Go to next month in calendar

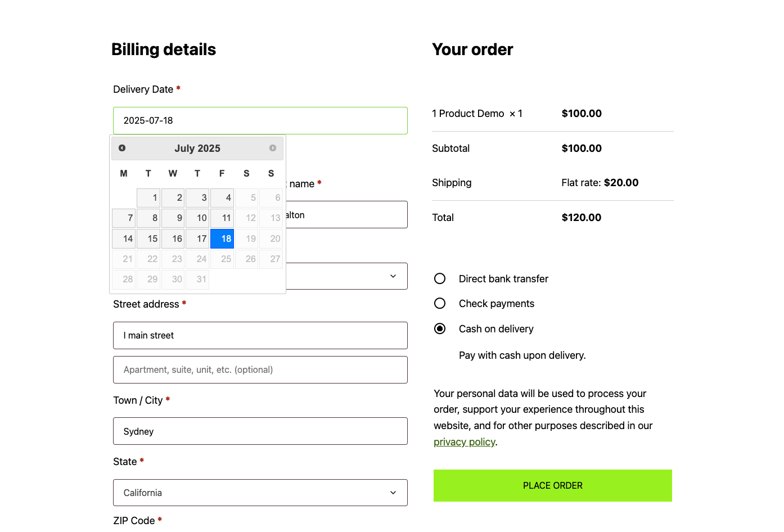(273, 148)
